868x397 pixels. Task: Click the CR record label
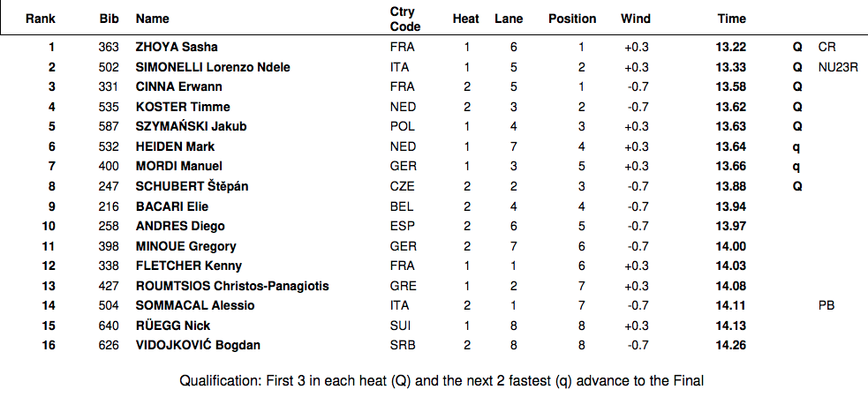pyautogui.click(x=826, y=47)
